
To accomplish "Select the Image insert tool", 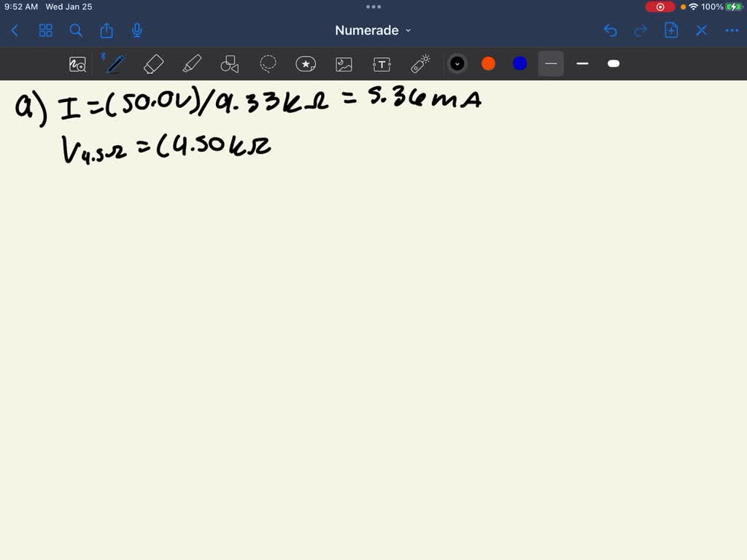I will tap(344, 64).
